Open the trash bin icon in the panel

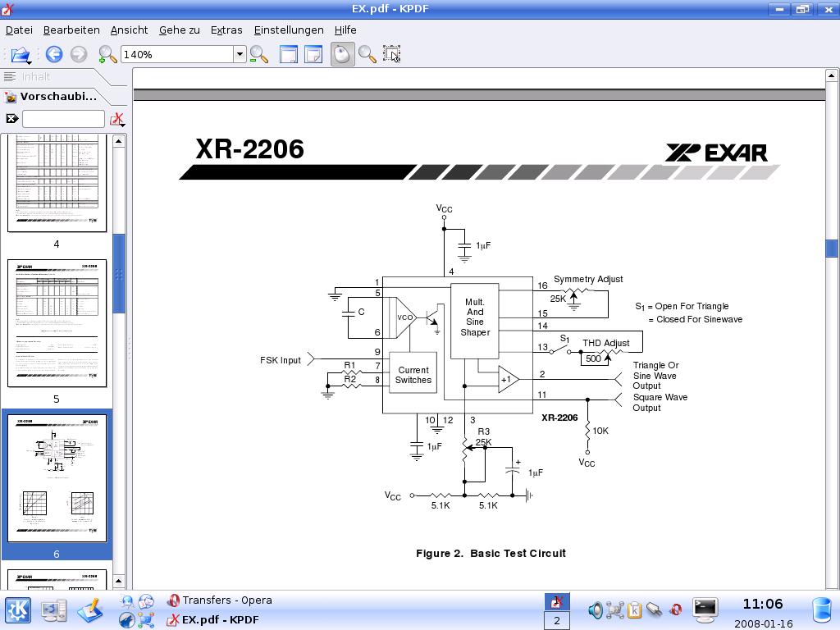822,610
